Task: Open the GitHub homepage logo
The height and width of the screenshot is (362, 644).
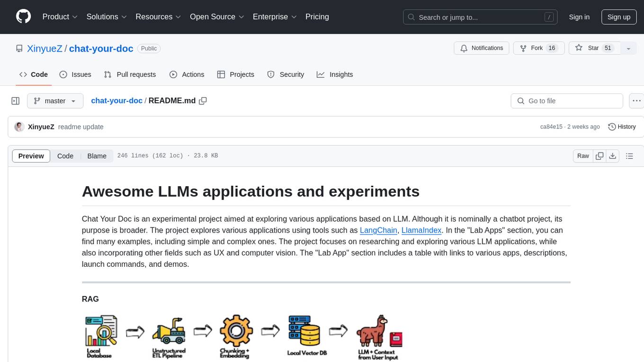Action: [x=23, y=17]
